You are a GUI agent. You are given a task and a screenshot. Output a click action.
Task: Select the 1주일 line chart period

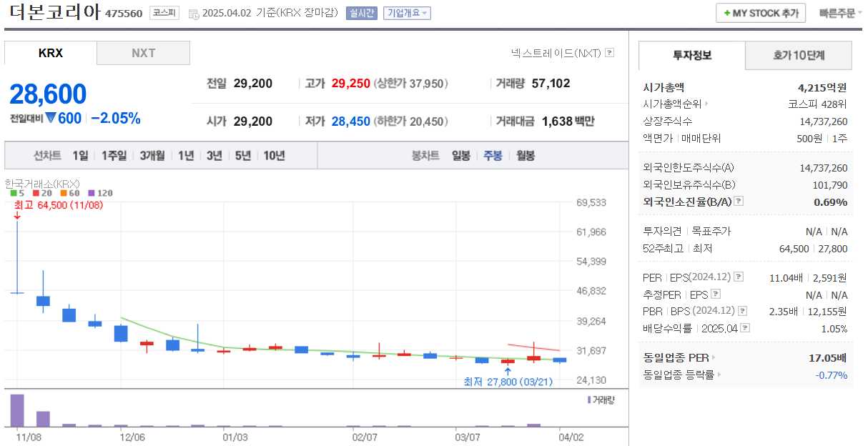[114, 156]
